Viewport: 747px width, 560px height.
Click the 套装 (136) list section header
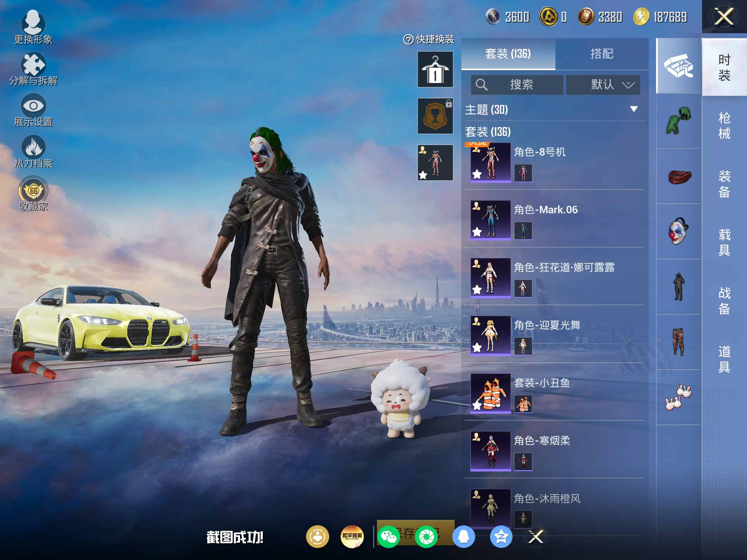[488, 132]
